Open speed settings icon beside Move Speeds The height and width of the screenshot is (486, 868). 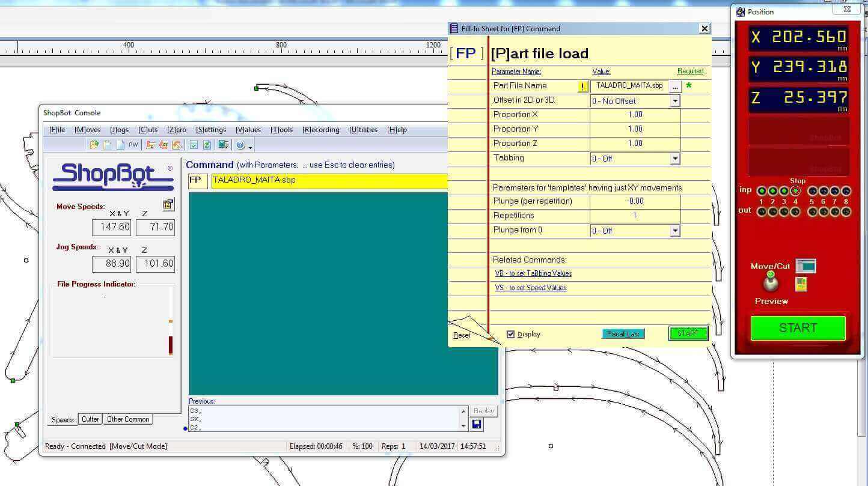[x=168, y=205]
